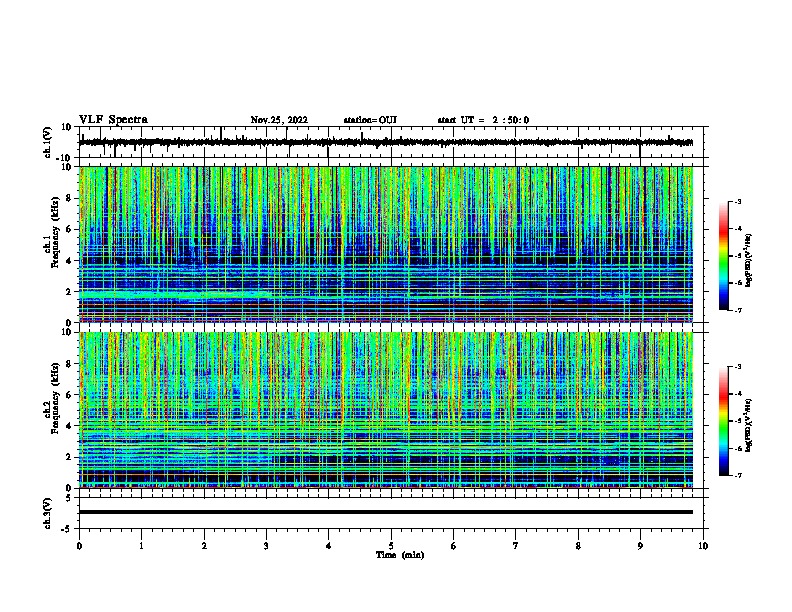Click inside the ch.2 spectrogram panel
Screen dimensions: 792x612
(x=386, y=410)
